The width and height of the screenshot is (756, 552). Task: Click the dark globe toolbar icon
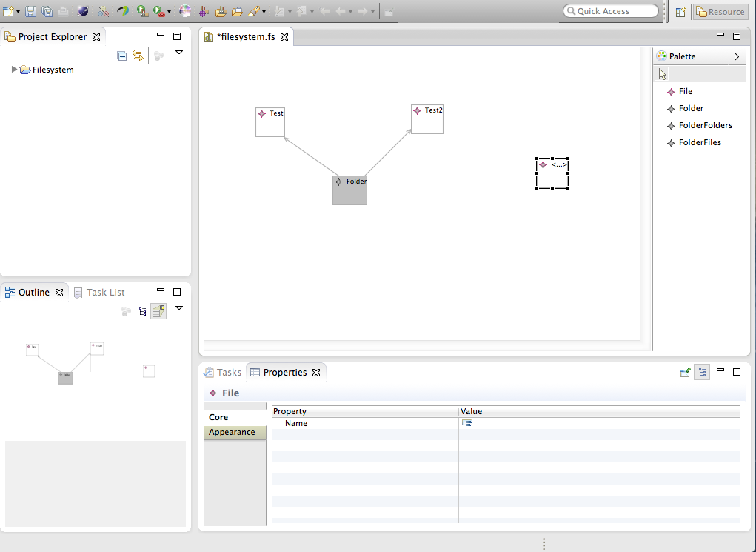(x=83, y=11)
